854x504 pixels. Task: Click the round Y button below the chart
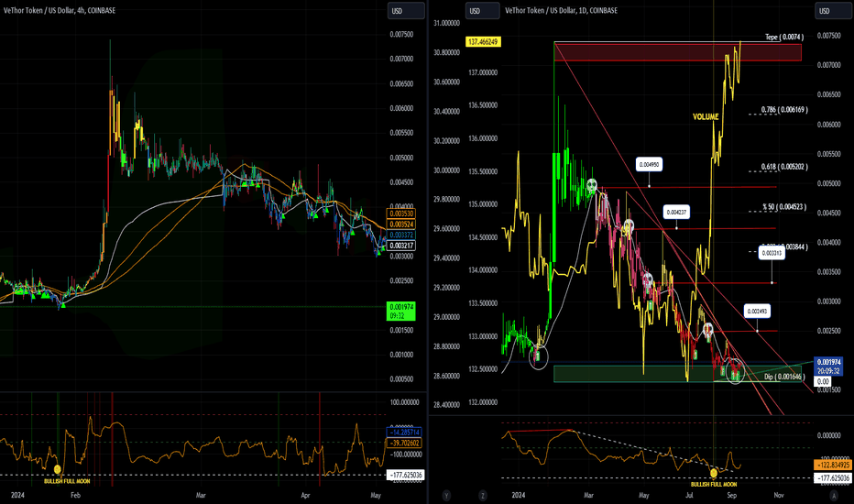click(446, 495)
